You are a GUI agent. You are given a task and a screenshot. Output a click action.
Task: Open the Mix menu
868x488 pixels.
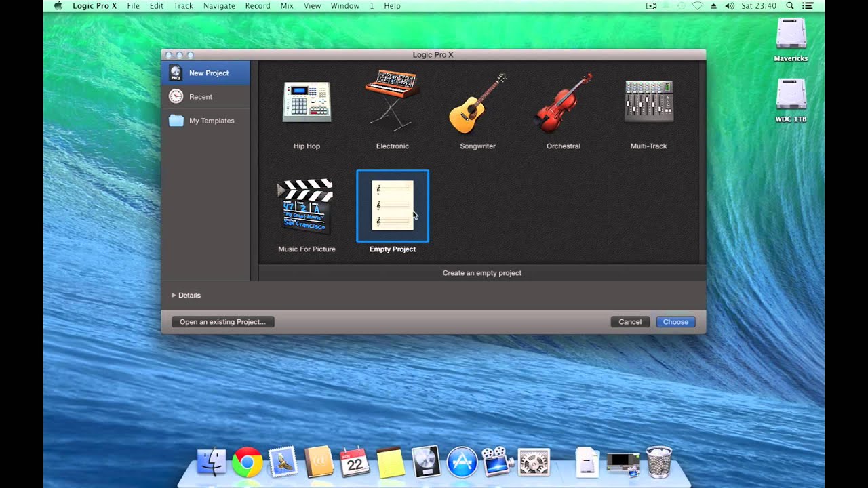287,5
